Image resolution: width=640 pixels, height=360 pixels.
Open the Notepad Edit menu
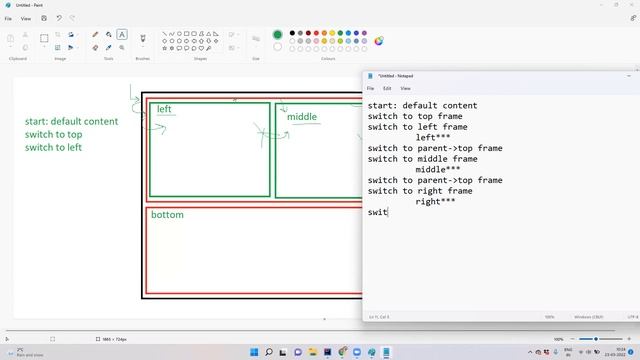[387, 89]
